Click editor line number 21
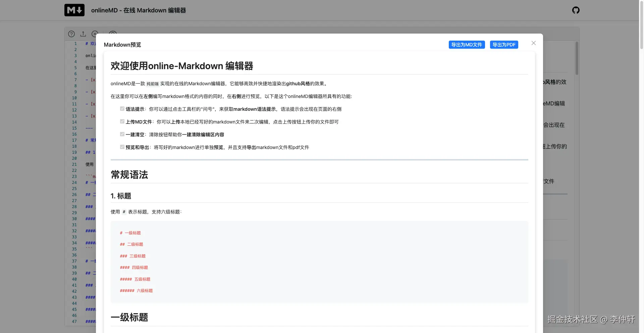This screenshot has width=644, height=333. 74,164
